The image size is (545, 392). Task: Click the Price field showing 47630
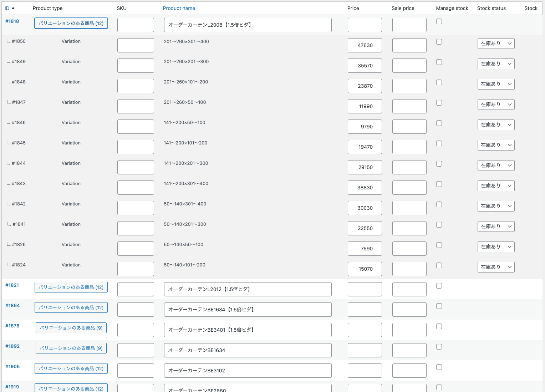tap(365, 45)
